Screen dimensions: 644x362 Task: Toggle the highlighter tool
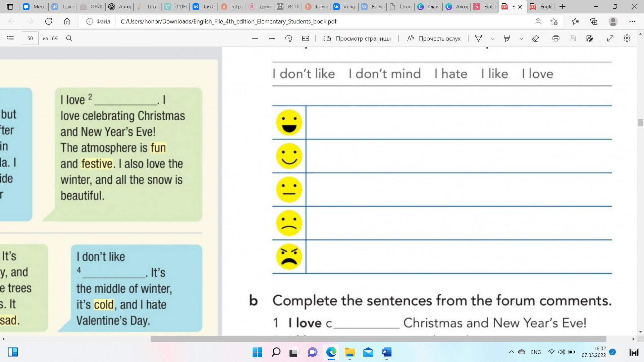point(507,38)
